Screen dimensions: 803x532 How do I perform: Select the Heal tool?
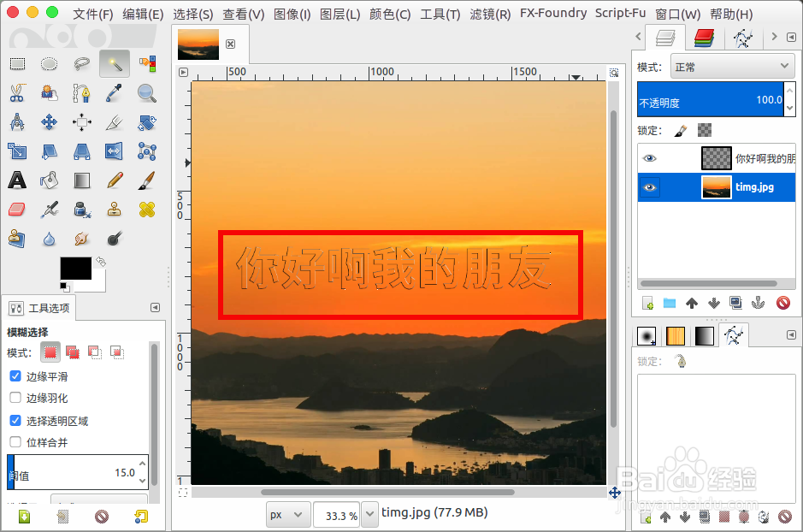[x=147, y=210]
